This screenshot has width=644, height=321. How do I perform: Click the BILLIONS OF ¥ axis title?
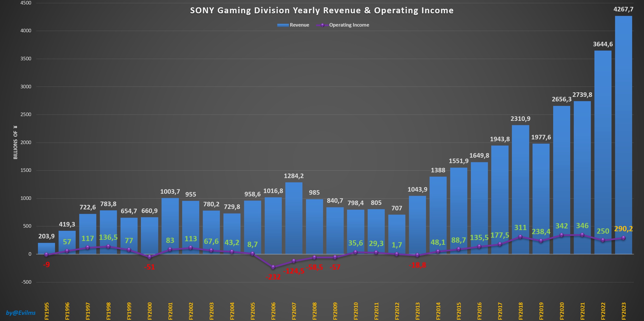tap(15, 142)
